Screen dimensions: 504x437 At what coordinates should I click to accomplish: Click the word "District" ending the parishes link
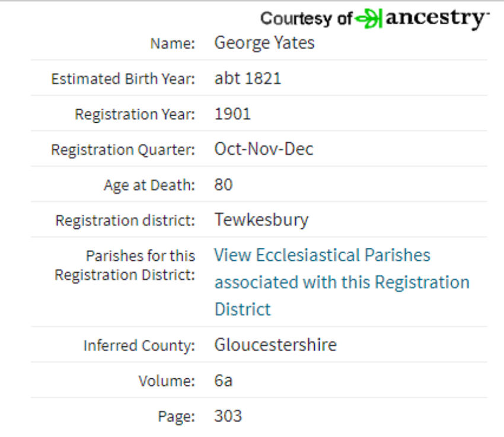[x=243, y=310]
